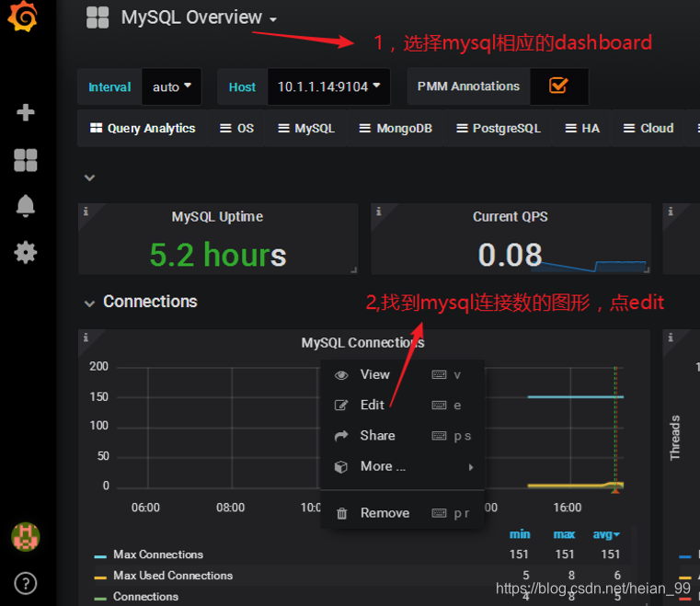Click Max Connections legend color swatch

(x=100, y=556)
